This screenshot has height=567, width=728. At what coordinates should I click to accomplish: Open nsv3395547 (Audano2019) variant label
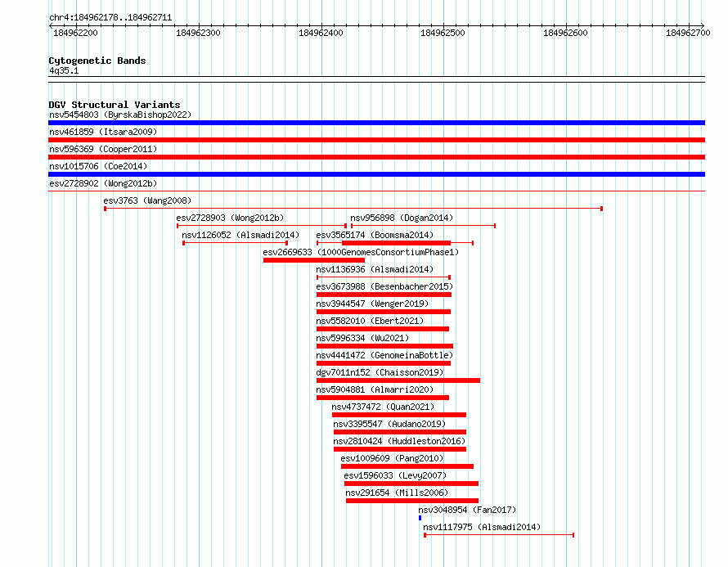[x=389, y=424]
